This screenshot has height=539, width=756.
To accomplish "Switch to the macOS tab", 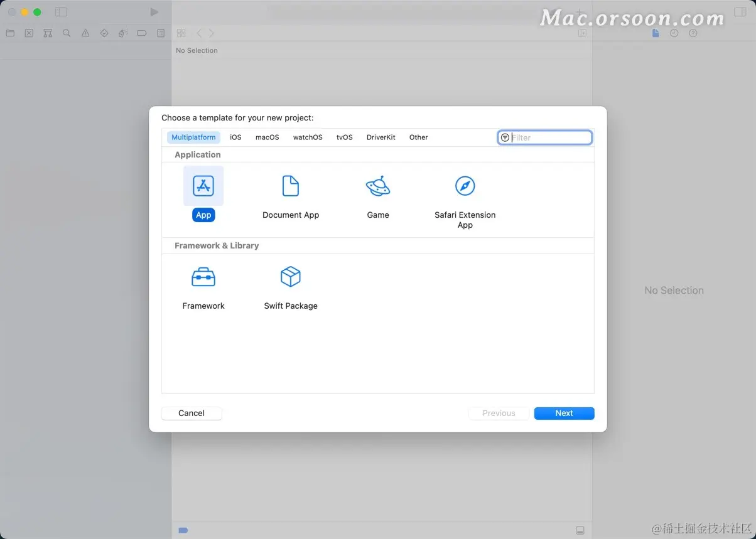I will 267,137.
